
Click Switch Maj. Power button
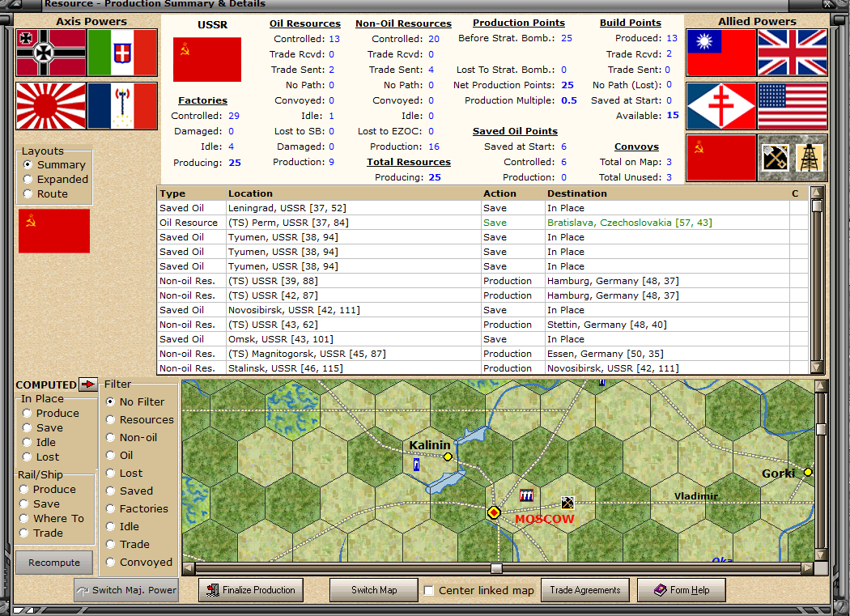[x=126, y=590]
